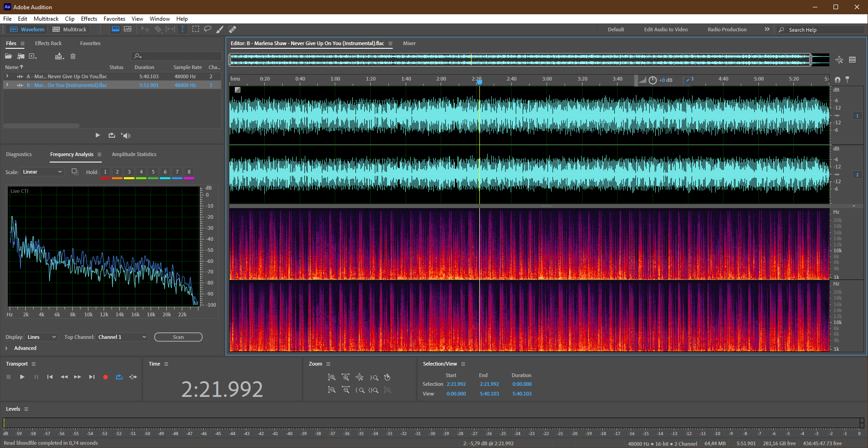Open the Mixer tab
The width and height of the screenshot is (868, 448).
click(409, 43)
